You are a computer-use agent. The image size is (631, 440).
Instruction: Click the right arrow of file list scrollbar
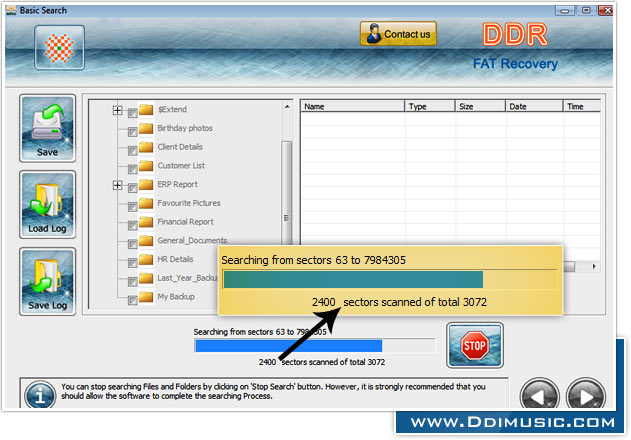pos(594,266)
